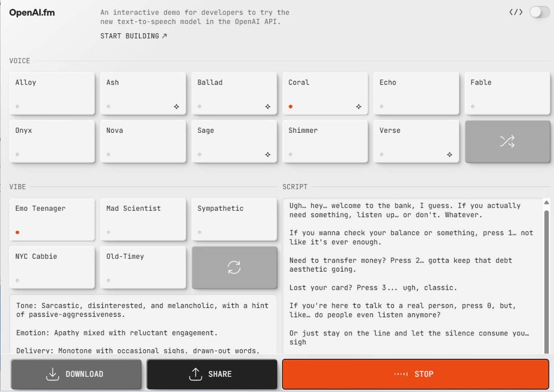This screenshot has width=554, height=392.
Task: Click the SHARE button
Action: tap(212, 374)
